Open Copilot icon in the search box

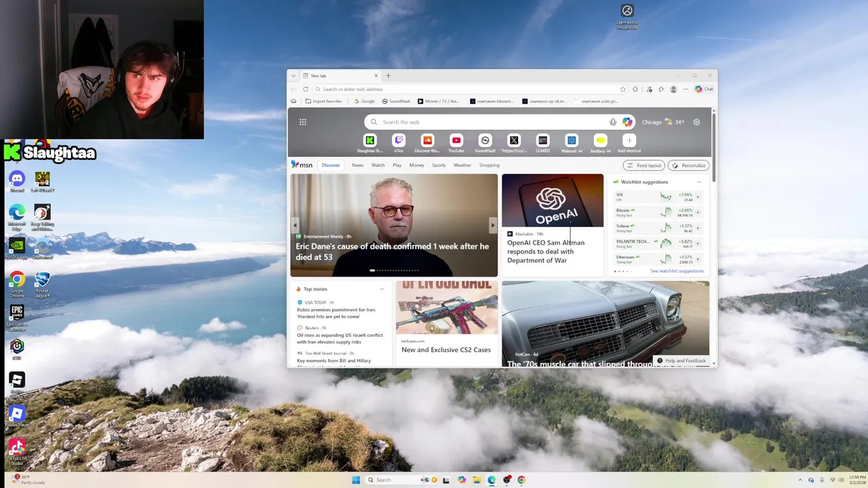pos(627,122)
